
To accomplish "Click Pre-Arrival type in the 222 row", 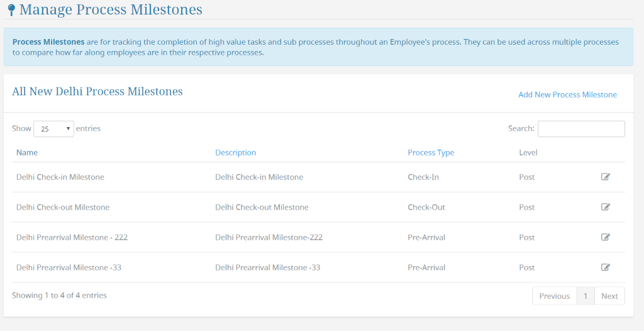I will tap(426, 237).
